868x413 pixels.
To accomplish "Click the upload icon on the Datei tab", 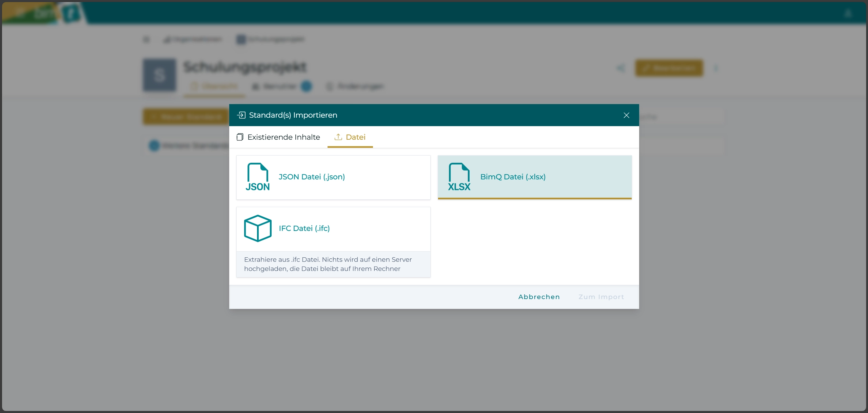I will click(x=338, y=137).
